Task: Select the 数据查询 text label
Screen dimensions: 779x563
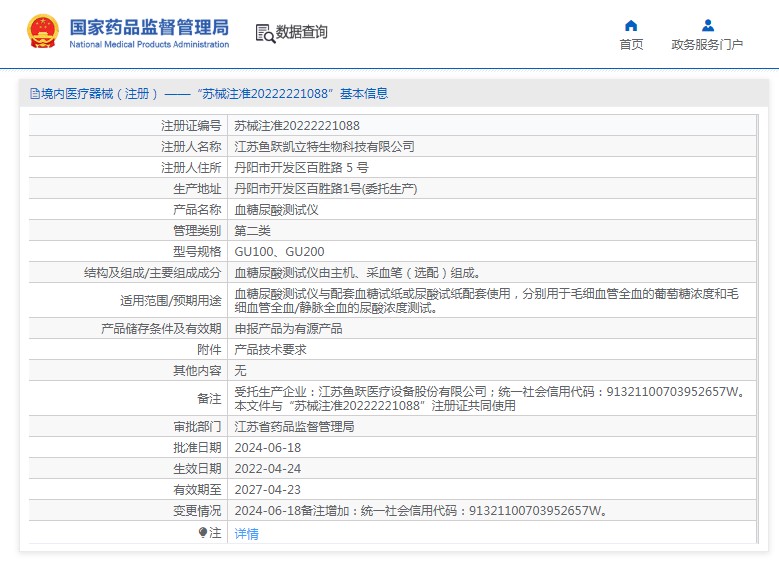Action: click(x=302, y=32)
